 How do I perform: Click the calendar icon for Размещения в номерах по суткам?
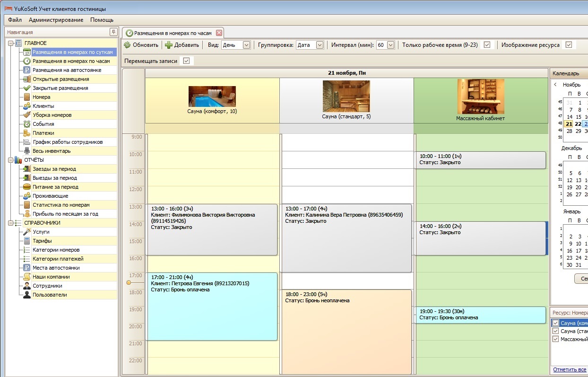(x=27, y=52)
